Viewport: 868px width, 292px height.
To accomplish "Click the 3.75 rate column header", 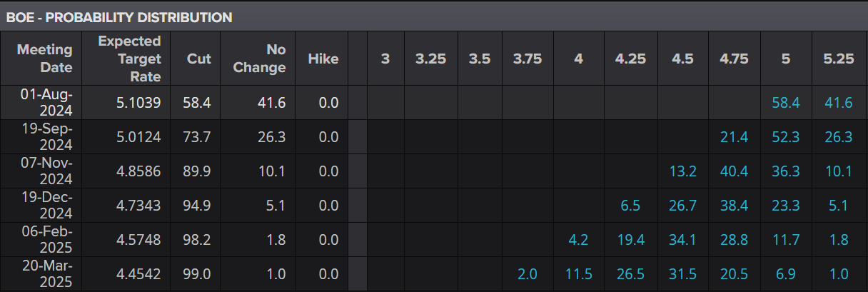I will [x=528, y=59].
